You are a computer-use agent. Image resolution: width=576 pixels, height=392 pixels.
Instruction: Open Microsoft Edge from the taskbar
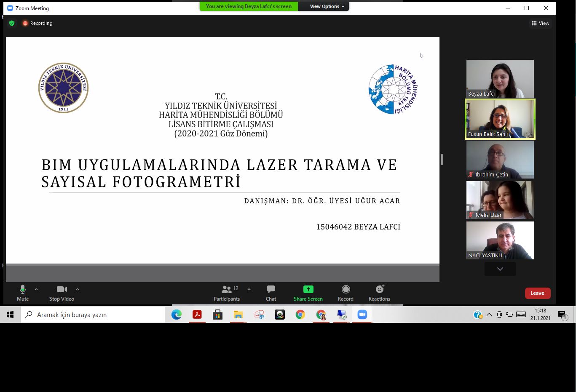177,315
